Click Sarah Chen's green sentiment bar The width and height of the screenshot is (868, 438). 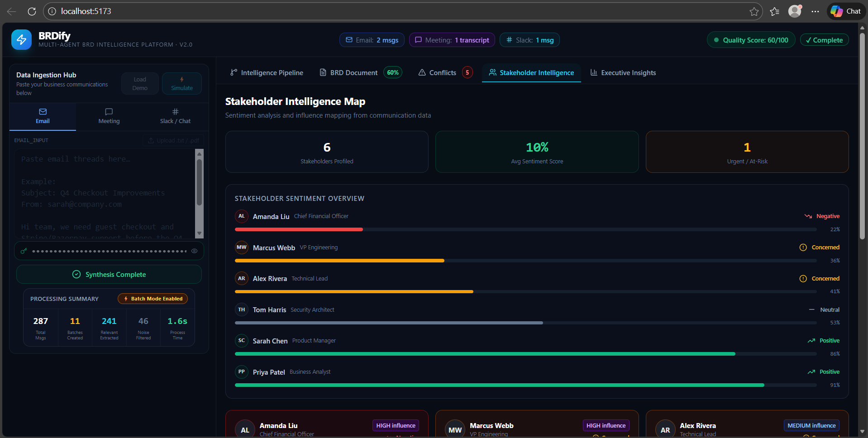click(484, 354)
